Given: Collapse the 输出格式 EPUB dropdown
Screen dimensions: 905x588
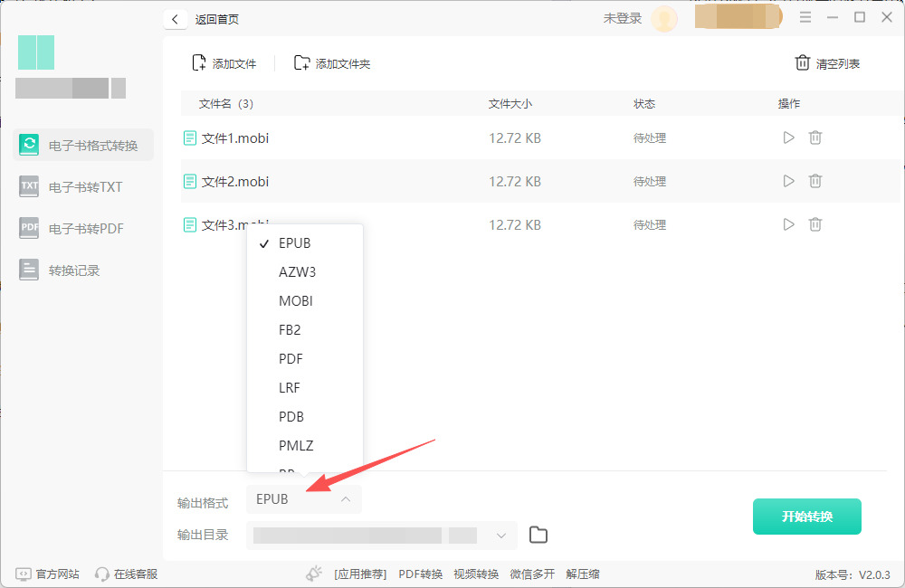Looking at the screenshot, I should 303,499.
